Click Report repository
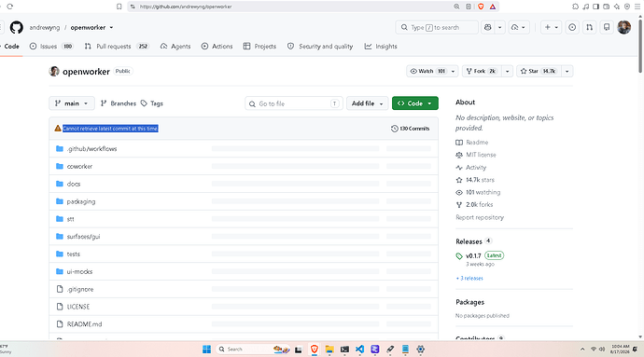Viewport: 644px width, 357px height. tap(480, 217)
